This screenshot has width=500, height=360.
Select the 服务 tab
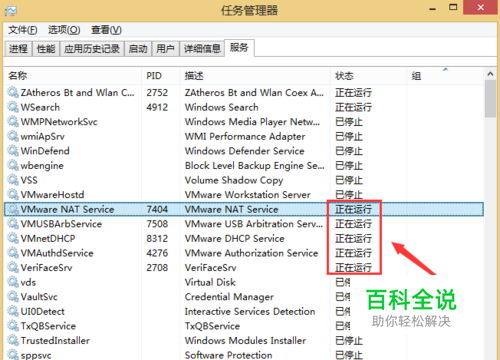pyautogui.click(x=239, y=48)
